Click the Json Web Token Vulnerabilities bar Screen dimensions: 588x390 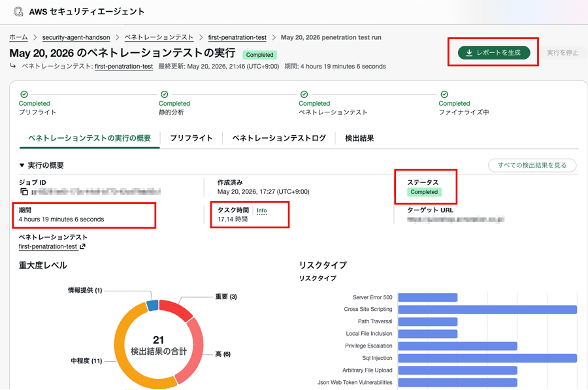457,383
